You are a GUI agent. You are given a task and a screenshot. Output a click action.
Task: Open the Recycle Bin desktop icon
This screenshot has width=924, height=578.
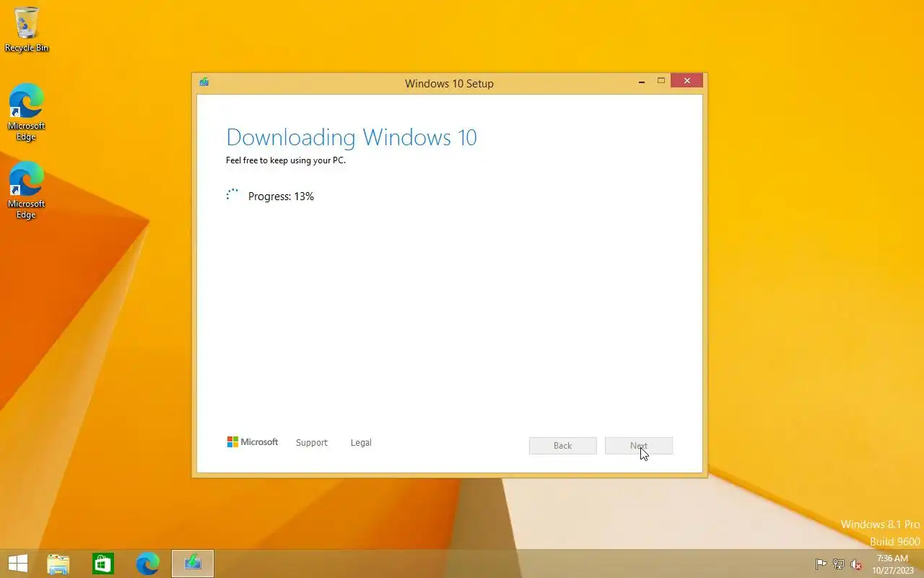click(27, 29)
